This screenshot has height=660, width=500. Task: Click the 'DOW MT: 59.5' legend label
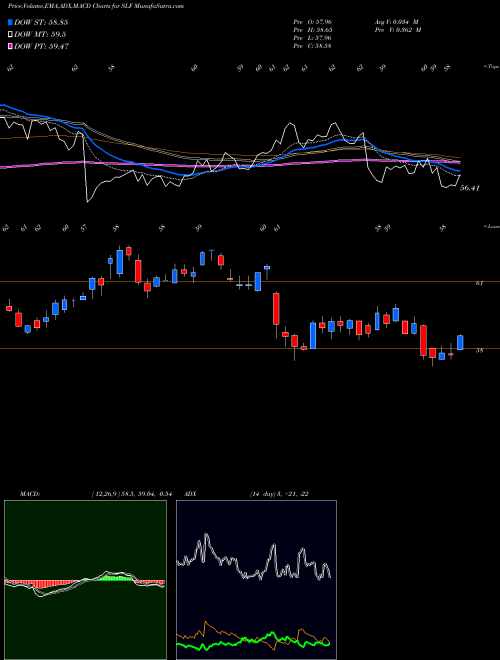40,35
